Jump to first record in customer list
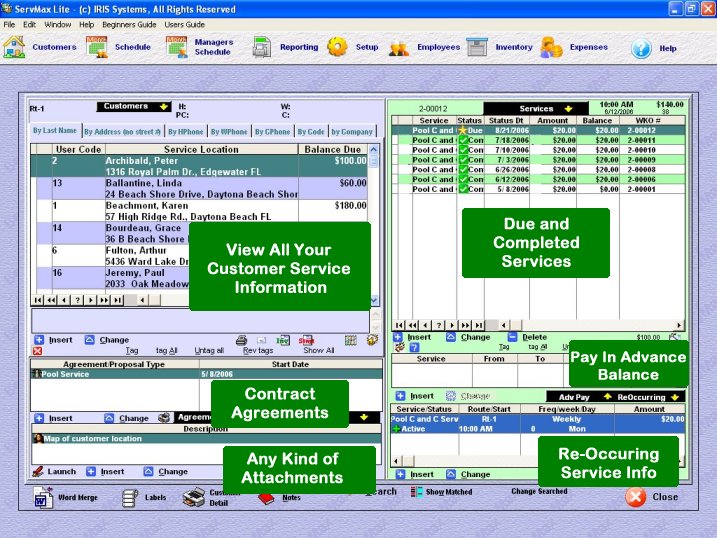Screen dimensions: 717x538 [38, 300]
